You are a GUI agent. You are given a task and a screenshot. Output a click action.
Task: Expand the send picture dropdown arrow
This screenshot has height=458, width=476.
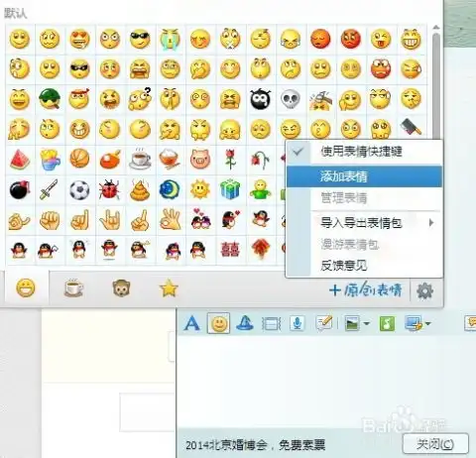pyautogui.click(x=367, y=323)
